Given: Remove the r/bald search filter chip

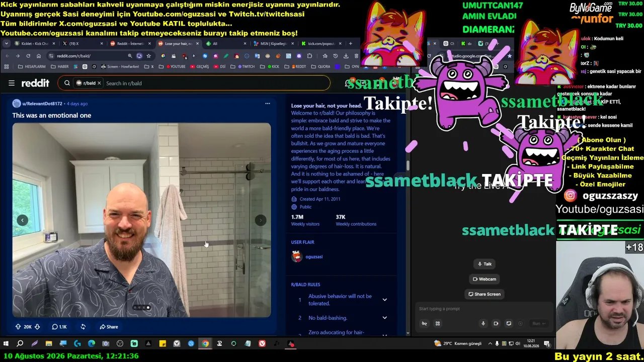Looking at the screenshot, I should [99, 83].
